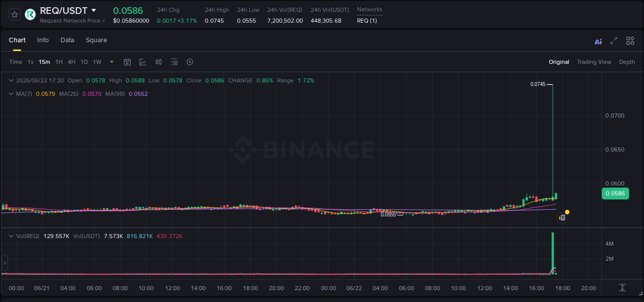Click the 0.0745 high price label
The image size is (644, 302).
(538, 84)
